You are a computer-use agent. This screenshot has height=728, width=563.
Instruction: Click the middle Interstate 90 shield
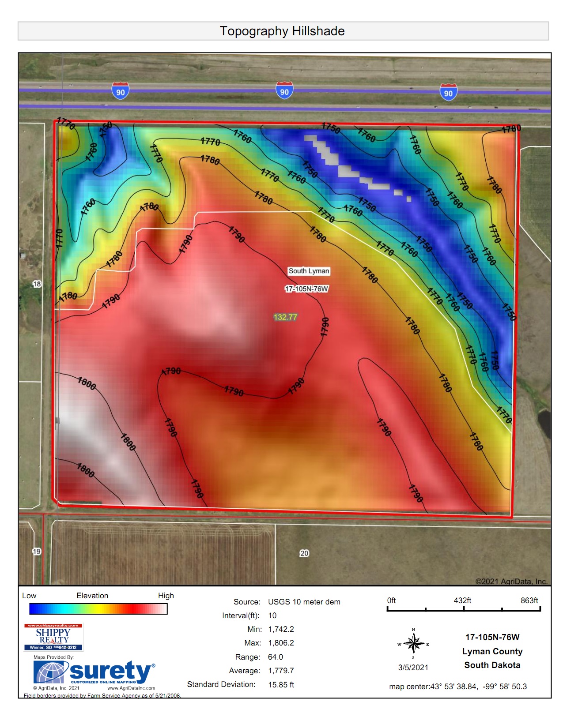pyautogui.click(x=284, y=90)
